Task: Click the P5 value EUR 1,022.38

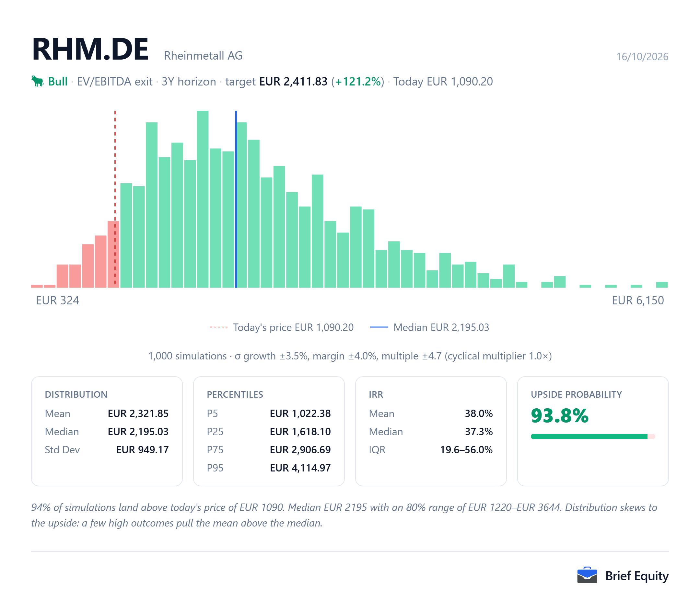Action: pos(300,414)
